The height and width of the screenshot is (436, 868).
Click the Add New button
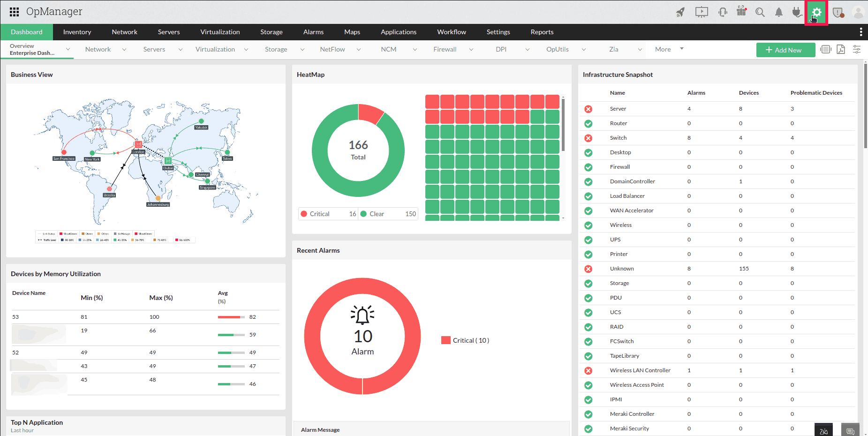[x=785, y=50]
